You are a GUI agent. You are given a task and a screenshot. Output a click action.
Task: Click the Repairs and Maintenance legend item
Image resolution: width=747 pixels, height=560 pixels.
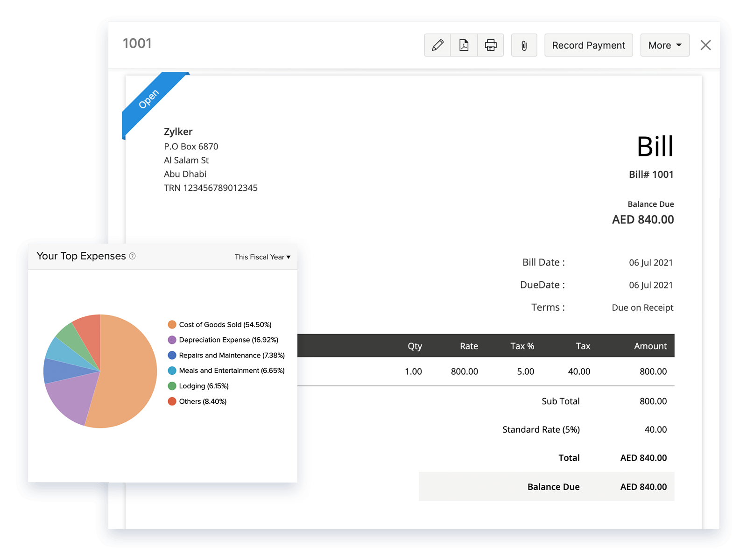pos(231,355)
